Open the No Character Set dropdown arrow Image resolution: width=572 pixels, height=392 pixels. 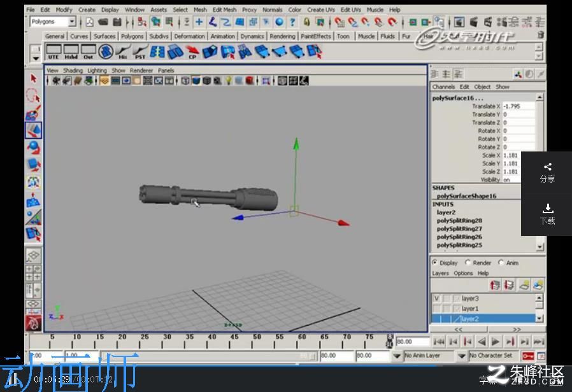tap(462, 356)
